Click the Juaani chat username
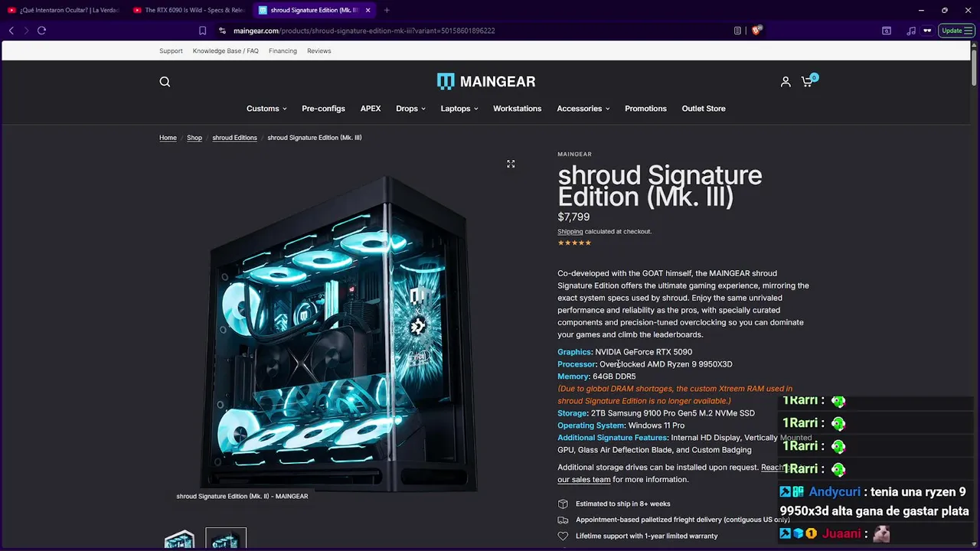The width and height of the screenshot is (980, 551). click(842, 533)
